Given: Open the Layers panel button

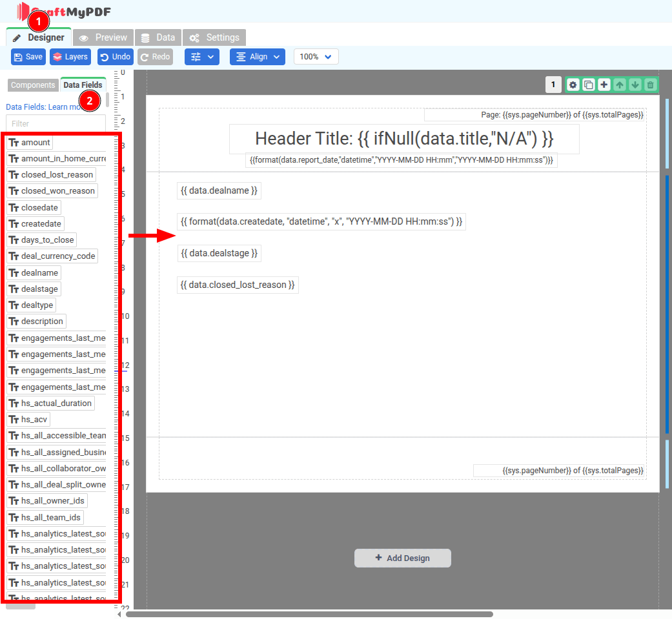Looking at the screenshot, I should (x=70, y=57).
